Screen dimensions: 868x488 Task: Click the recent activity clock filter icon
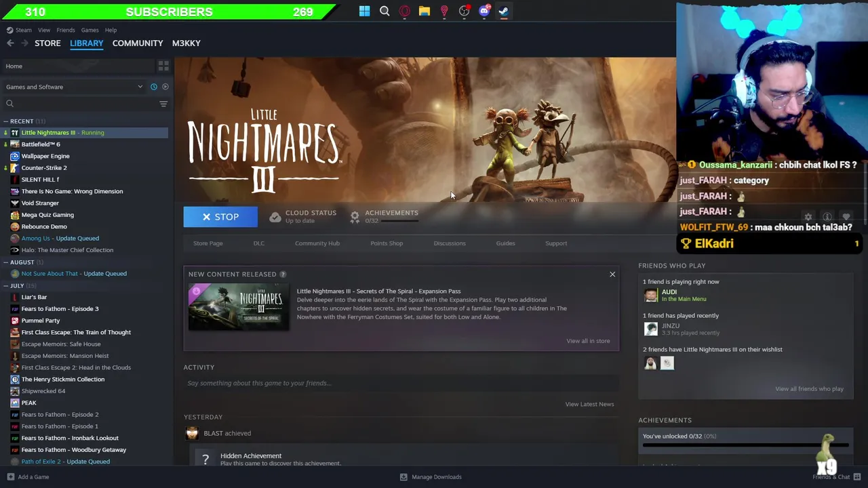click(x=154, y=87)
